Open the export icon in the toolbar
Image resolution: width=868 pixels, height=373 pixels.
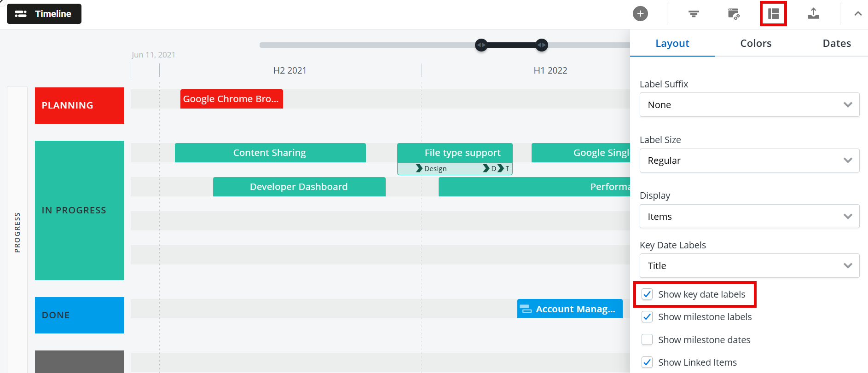click(813, 14)
